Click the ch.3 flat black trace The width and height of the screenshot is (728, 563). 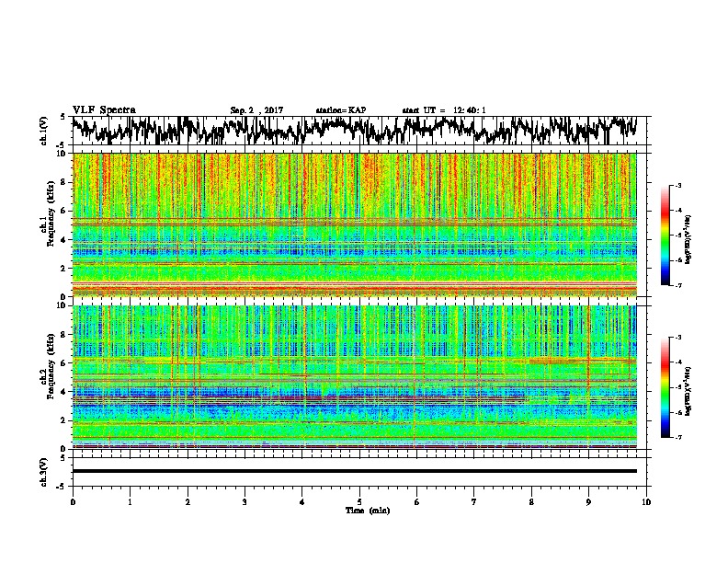pyautogui.click(x=354, y=471)
